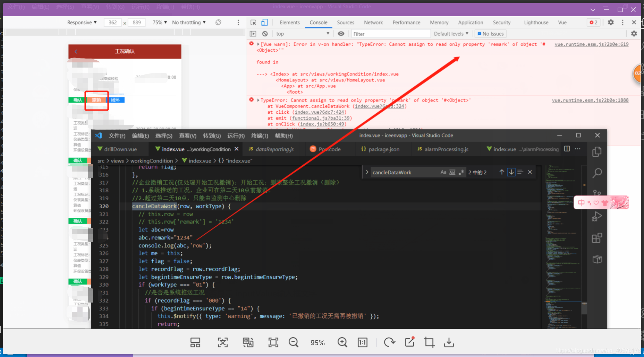Open console settings gear at far right
Image resolution: width=644 pixels, height=357 pixels.
tap(634, 34)
